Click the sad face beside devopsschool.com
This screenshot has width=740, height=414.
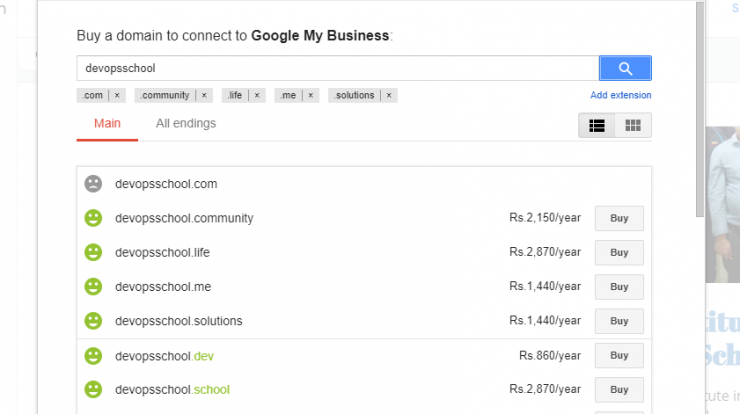pyautogui.click(x=93, y=184)
